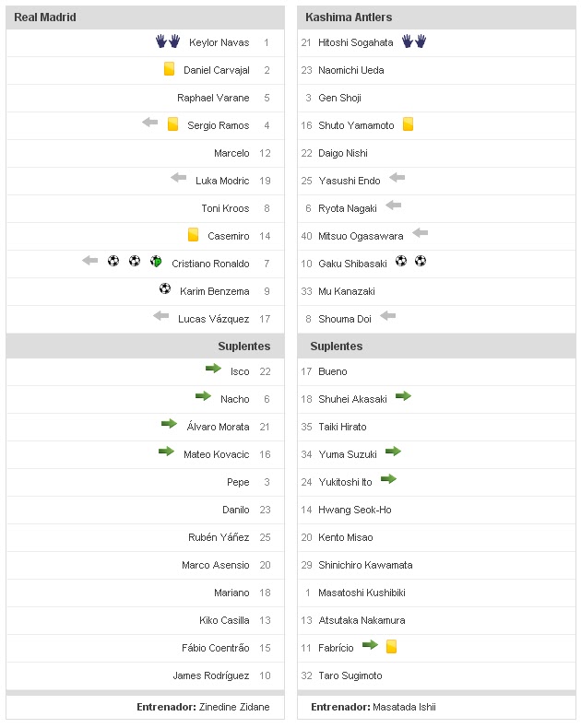Click the goal ball icon beside Karim Benzema
The height and width of the screenshot is (728, 581).
[165, 289]
